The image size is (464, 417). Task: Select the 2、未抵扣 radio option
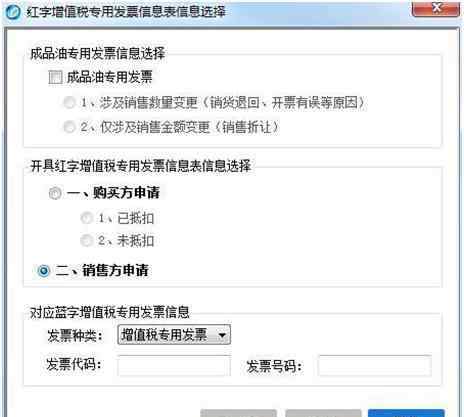86,240
